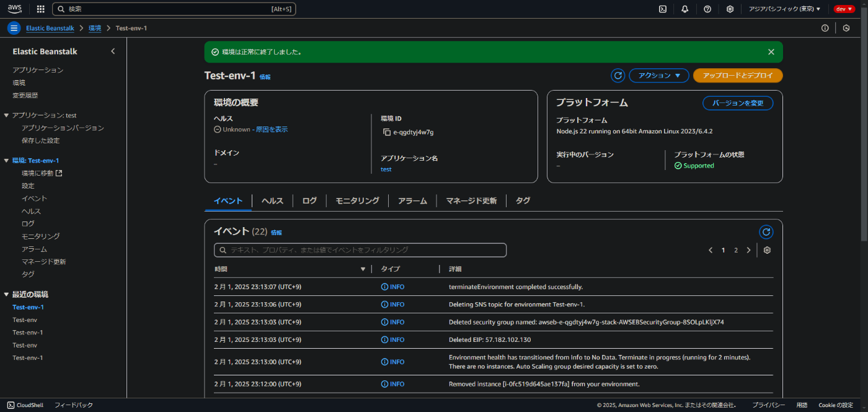Go to events page 2

tap(736, 250)
